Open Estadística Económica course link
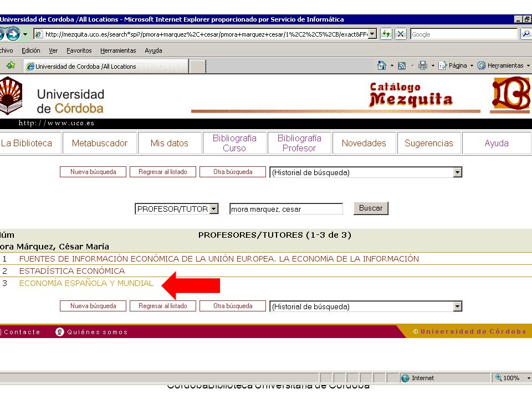The width and height of the screenshot is (532, 399). pyautogui.click(x=72, y=271)
